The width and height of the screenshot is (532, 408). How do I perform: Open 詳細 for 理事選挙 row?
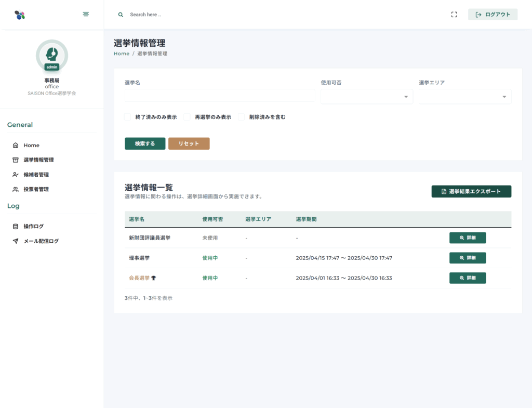[468, 258]
